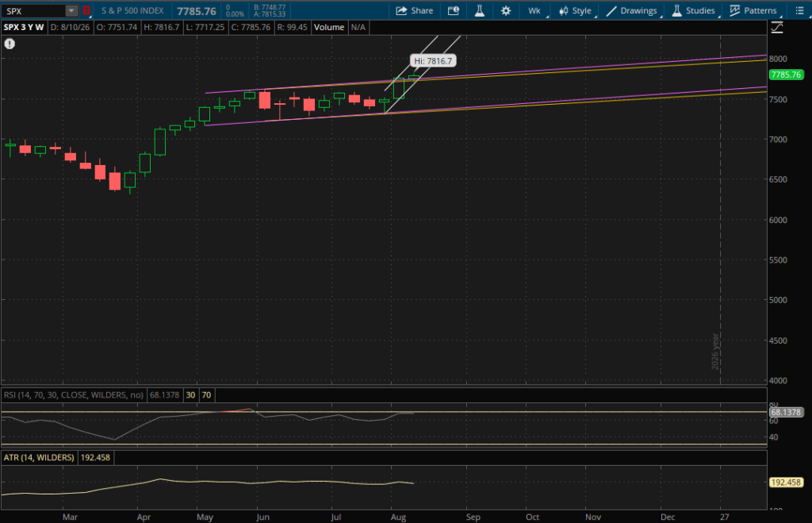Click the price-axis scale icon
Image resolution: width=812 pixels, height=523 pixels.
(777, 28)
